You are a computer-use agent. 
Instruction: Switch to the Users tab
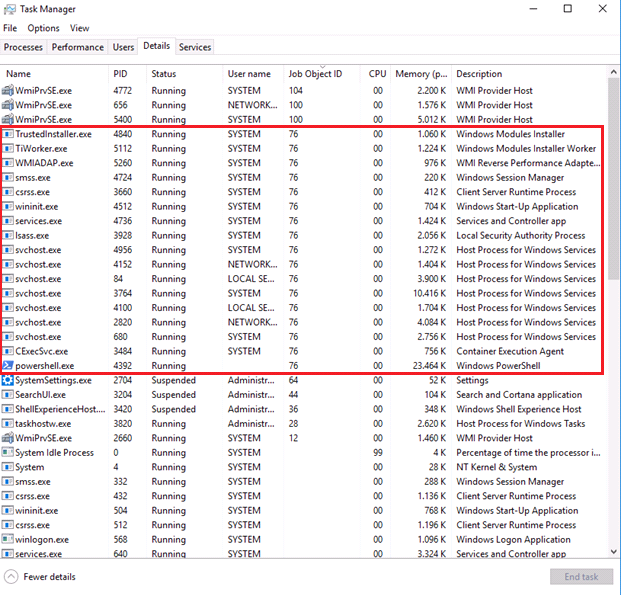(123, 47)
